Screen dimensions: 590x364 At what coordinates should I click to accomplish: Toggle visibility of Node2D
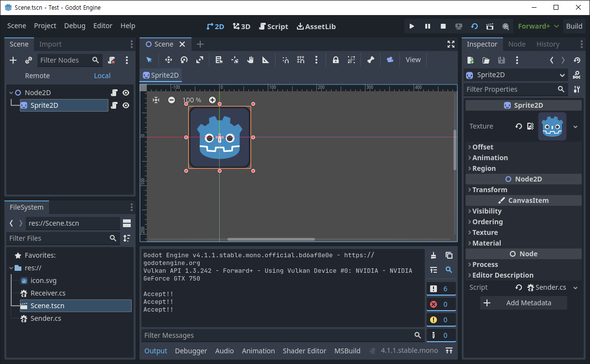pos(126,93)
